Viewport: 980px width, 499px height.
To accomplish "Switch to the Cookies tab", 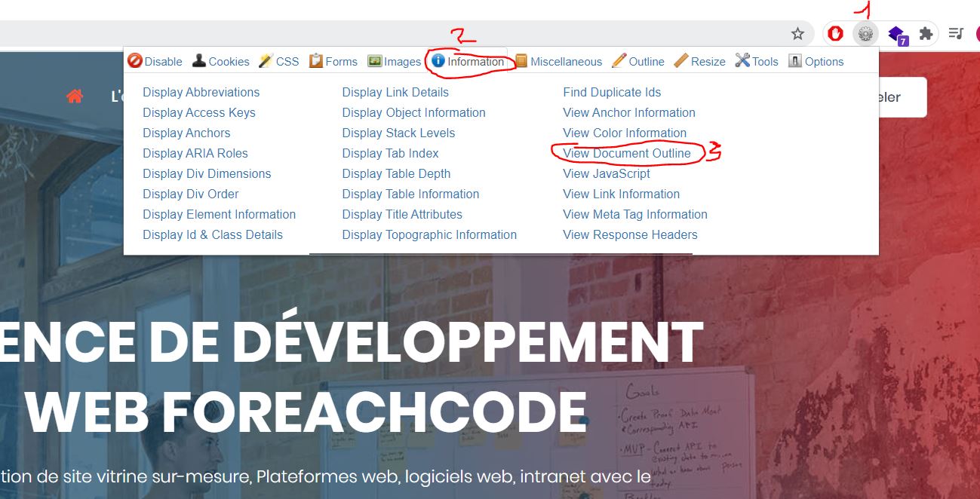I will coord(220,61).
